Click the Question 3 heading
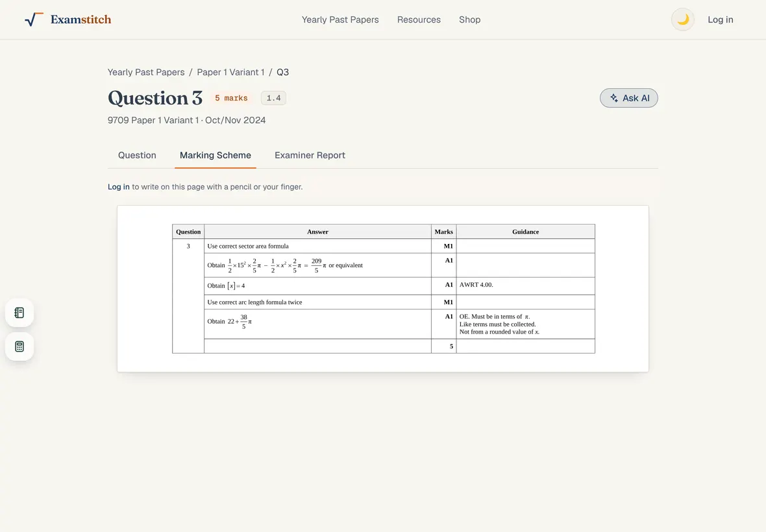Image resolution: width=766 pixels, height=532 pixels. pyautogui.click(x=155, y=98)
